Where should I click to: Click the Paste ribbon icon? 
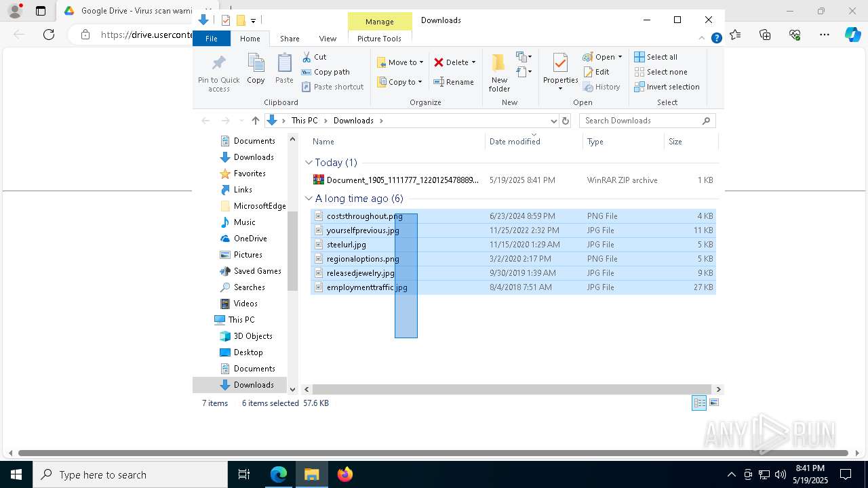click(284, 69)
